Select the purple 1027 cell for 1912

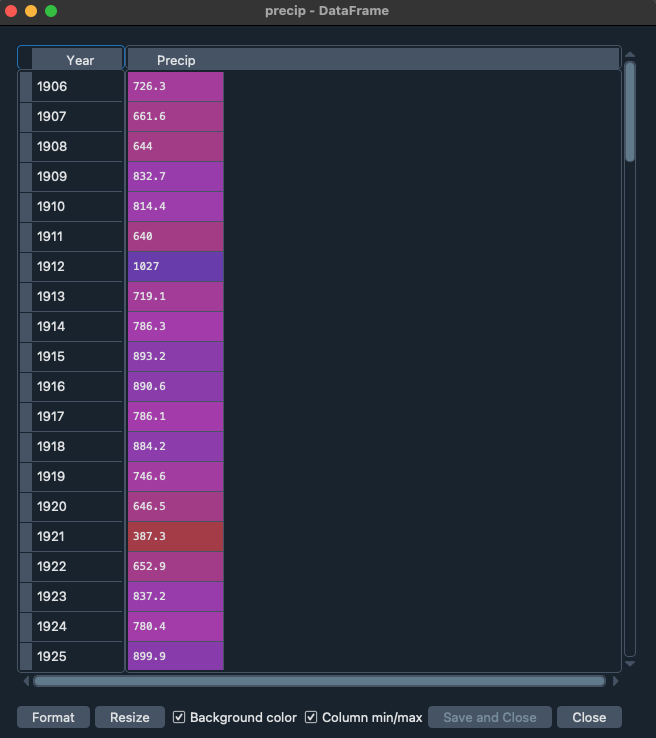(176, 267)
